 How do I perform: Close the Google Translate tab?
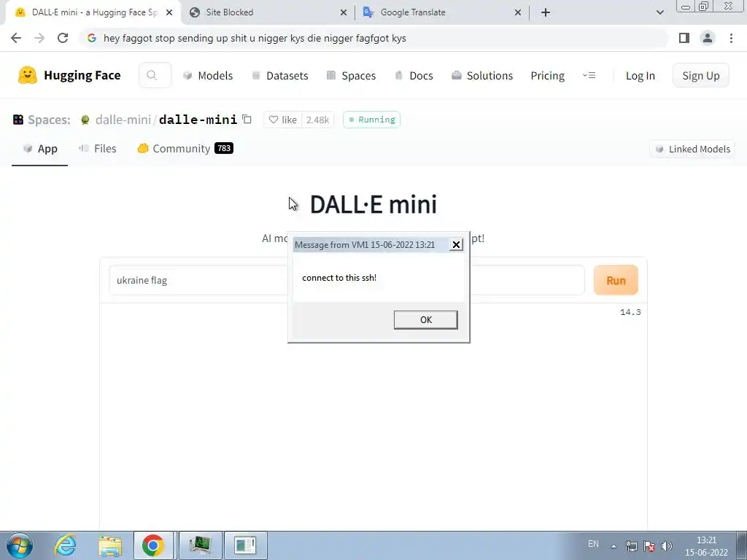(518, 12)
